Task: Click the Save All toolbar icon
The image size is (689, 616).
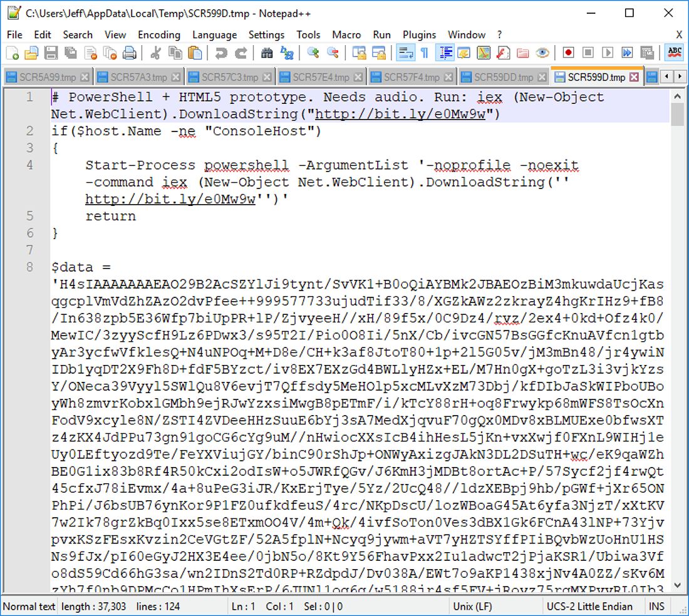Action: (70, 53)
